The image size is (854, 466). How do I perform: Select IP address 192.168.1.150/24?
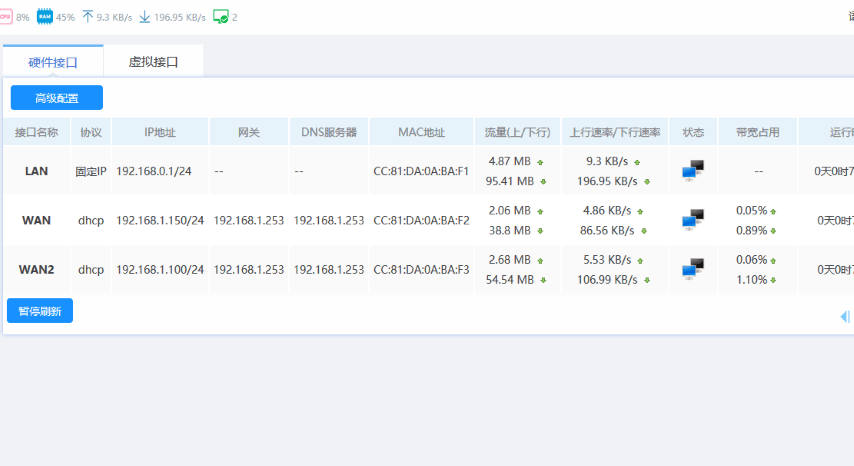coord(160,220)
